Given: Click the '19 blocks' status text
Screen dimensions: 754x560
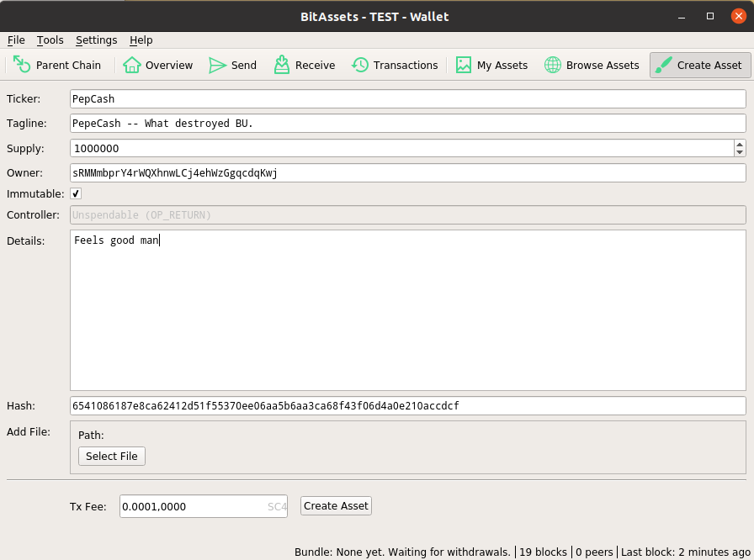Looking at the screenshot, I should click(543, 552).
